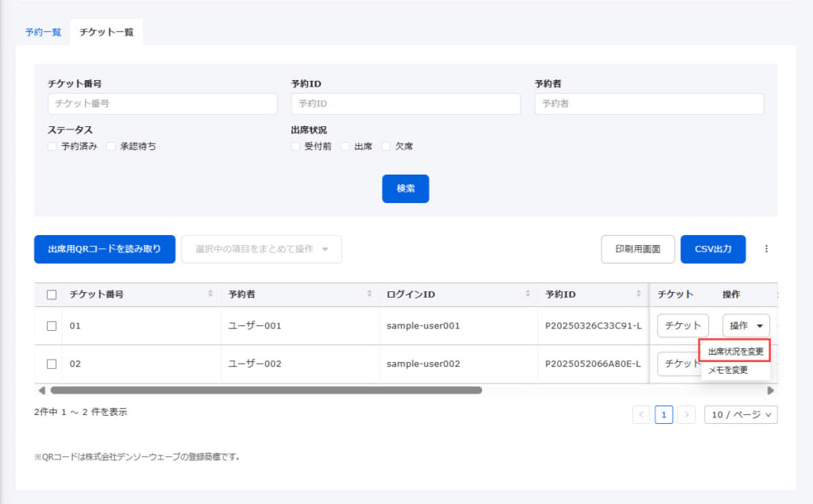Open 選択中の項目をまとめて操作 dropdown
This screenshot has height=504, width=813.
pos(262,249)
